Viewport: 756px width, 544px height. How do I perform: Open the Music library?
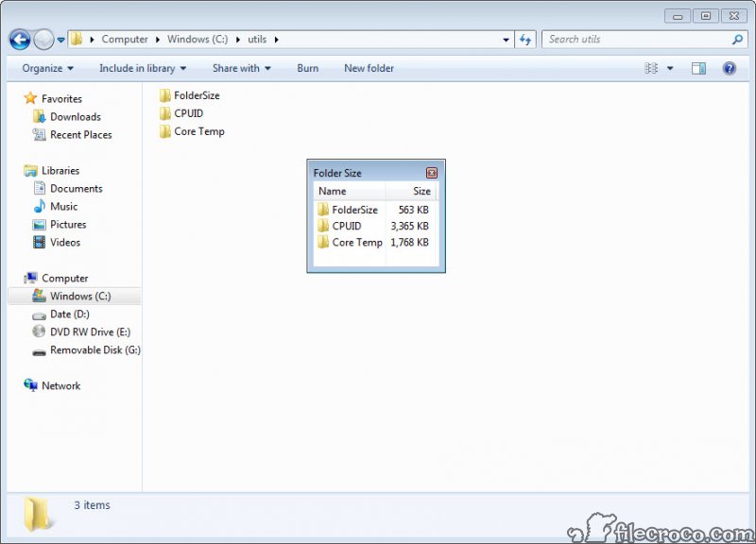[x=63, y=206]
